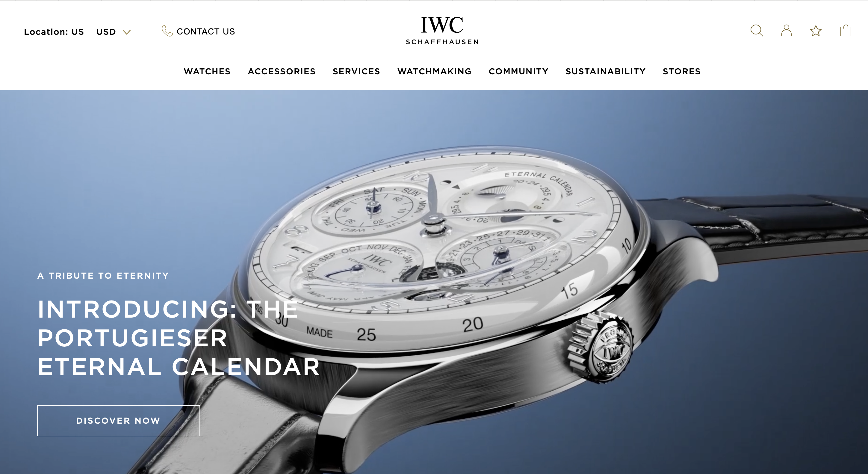Click the IWC Schaffhausen logo
The width and height of the screenshot is (868, 474).
tap(442, 30)
